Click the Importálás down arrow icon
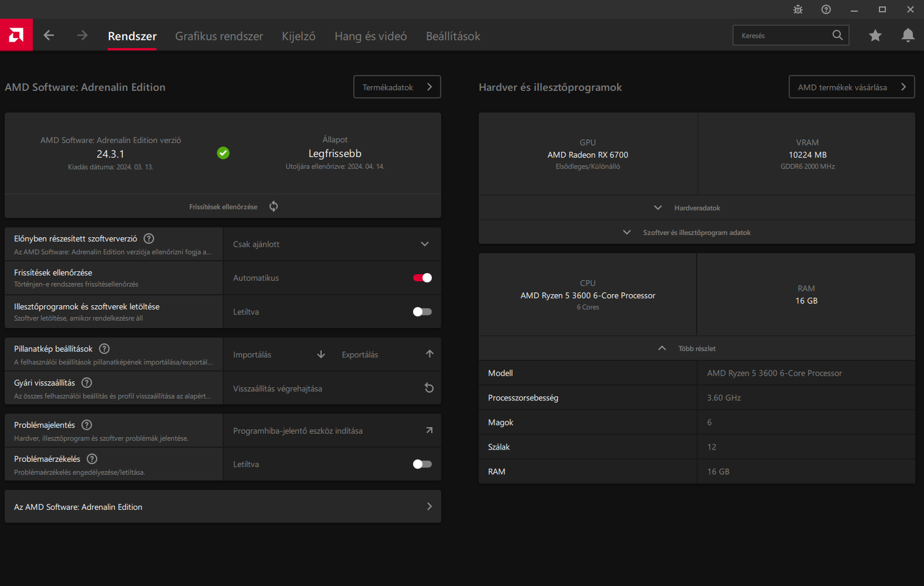The width and height of the screenshot is (924, 586). pos(321,355)
